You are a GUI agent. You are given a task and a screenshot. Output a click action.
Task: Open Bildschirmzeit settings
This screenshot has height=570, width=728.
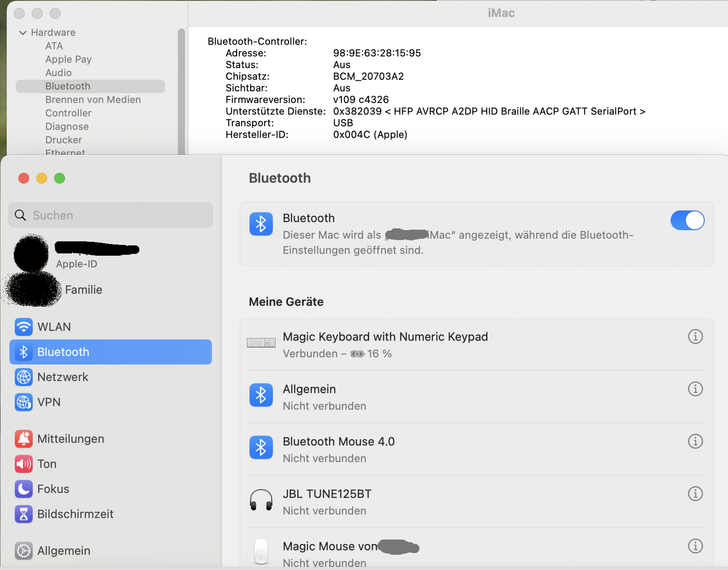[x=75, y=514]
